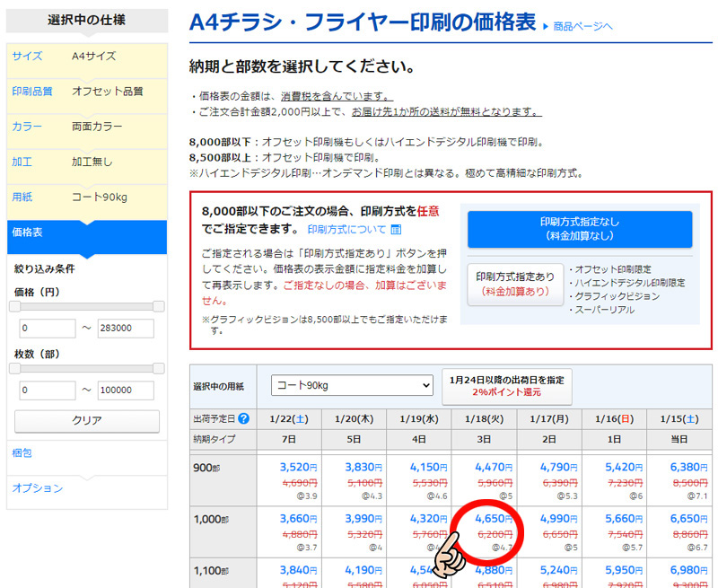This screenshot has width=718, height=588.
Task: Open the 印刷品質 section in the sidebar
Action: click(32, 91)
